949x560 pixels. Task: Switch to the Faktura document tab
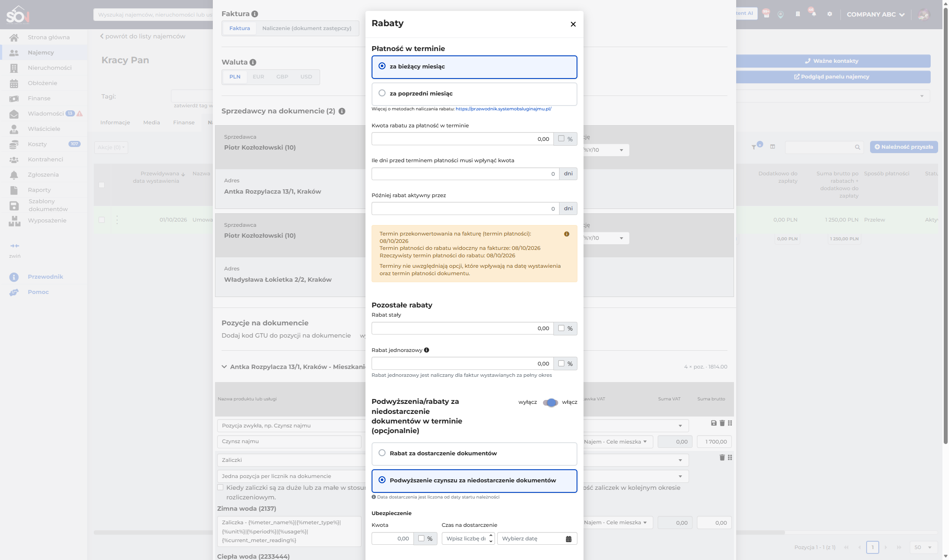[239, 28]
